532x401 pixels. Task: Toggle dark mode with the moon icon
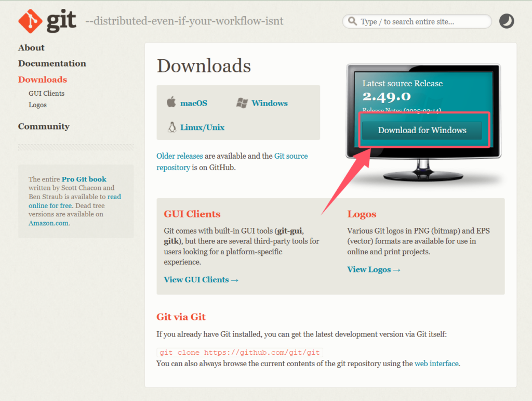pyautogui.click(x=507, y=21)
